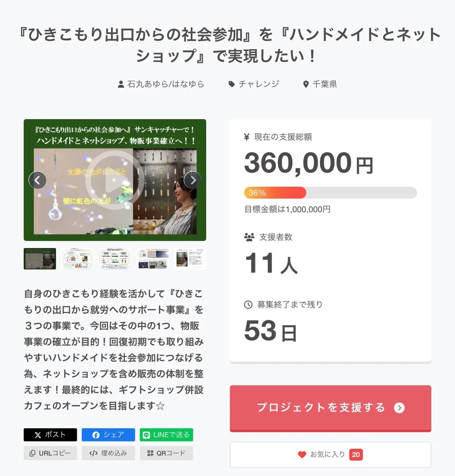Viewport: 455px width, 476px height.
Task: Copy the project URL
Action: point(50,453)
